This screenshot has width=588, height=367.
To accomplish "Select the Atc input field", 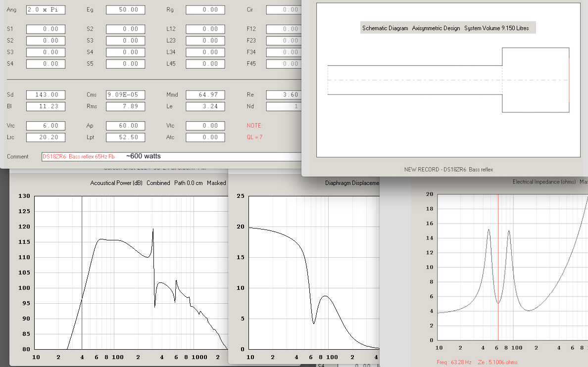I will click(x=205, y=137).
